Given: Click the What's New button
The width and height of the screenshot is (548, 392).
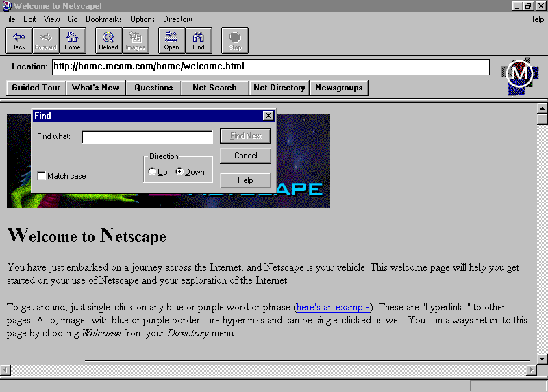Looking at the screenshot, I should (95, 88).
